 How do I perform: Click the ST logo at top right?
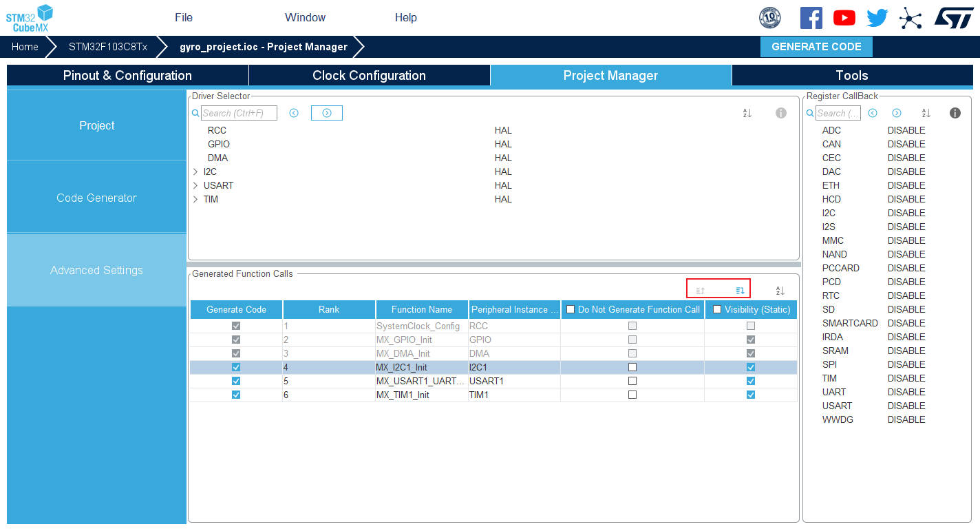954,18
